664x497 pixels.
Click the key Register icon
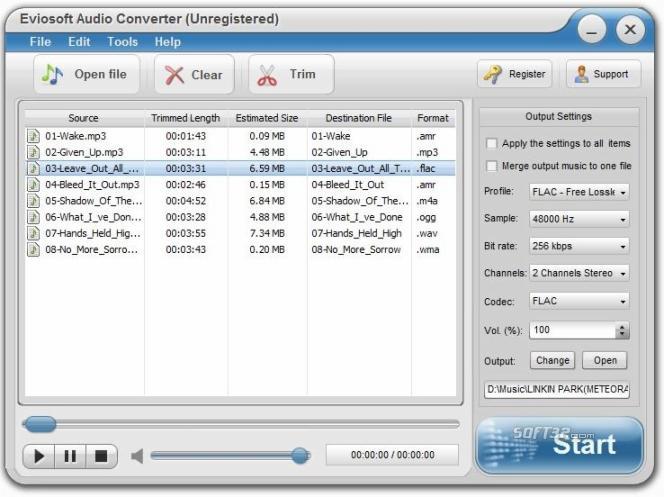pyautogui.click(x=493, y=74)
